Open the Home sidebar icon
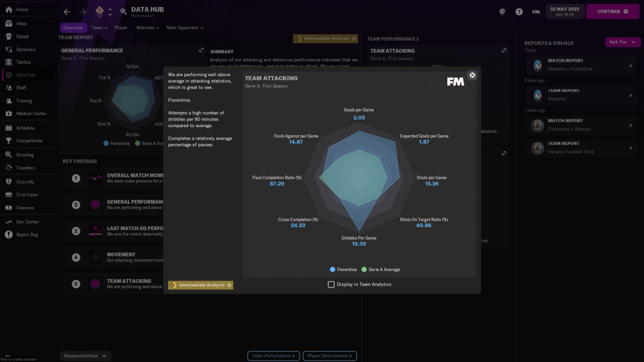This screenshot has height=362, width=644. 9,10
